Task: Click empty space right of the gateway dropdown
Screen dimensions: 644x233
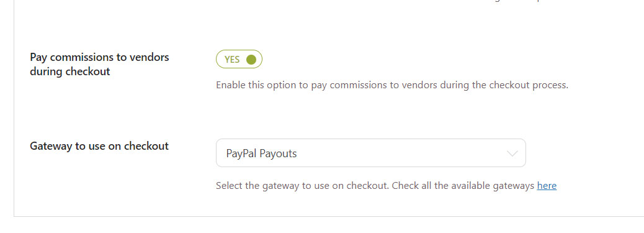Action: coord(583,153)
